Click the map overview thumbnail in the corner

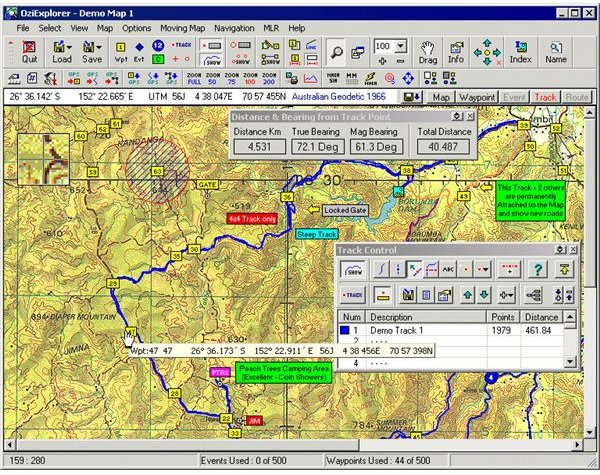tap(43, 159)
